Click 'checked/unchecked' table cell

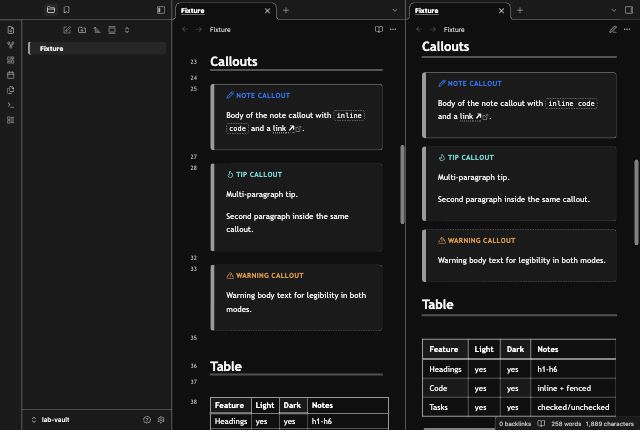point(573,407)
